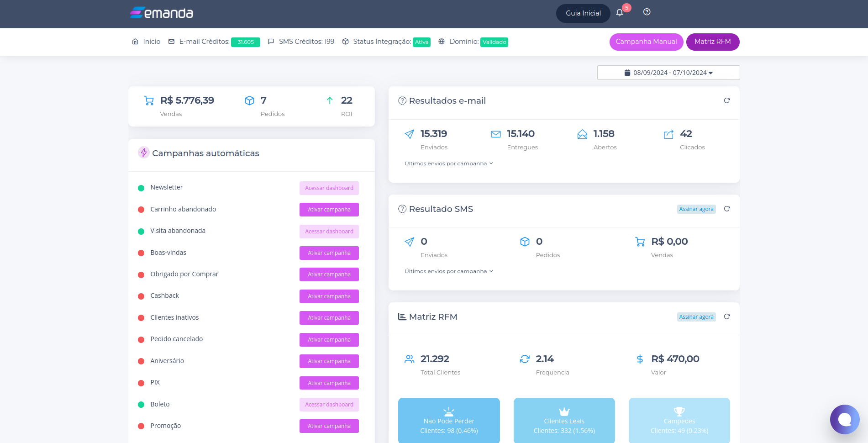The height and width of the screenshot is (443, 868).
Task: Click the home icon next to Inicio
Action: coord(135,42)
